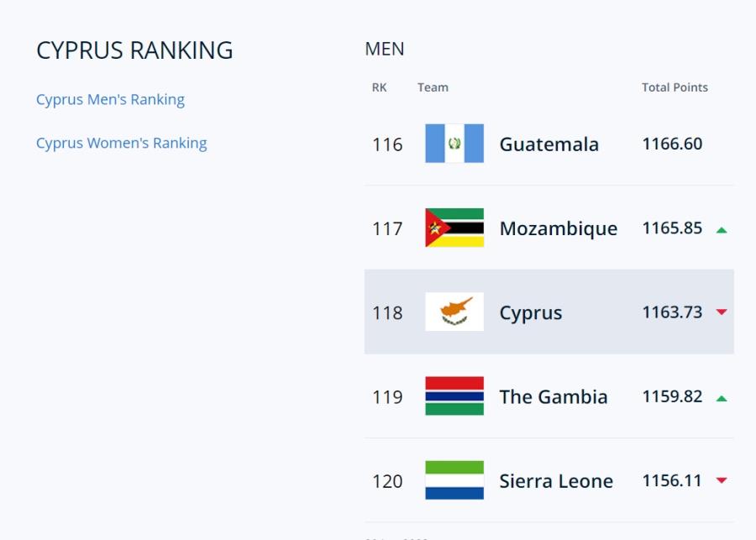Screen dimensions: 756x540
Task: Select the Cyprus team name
Action: (531, 313)
